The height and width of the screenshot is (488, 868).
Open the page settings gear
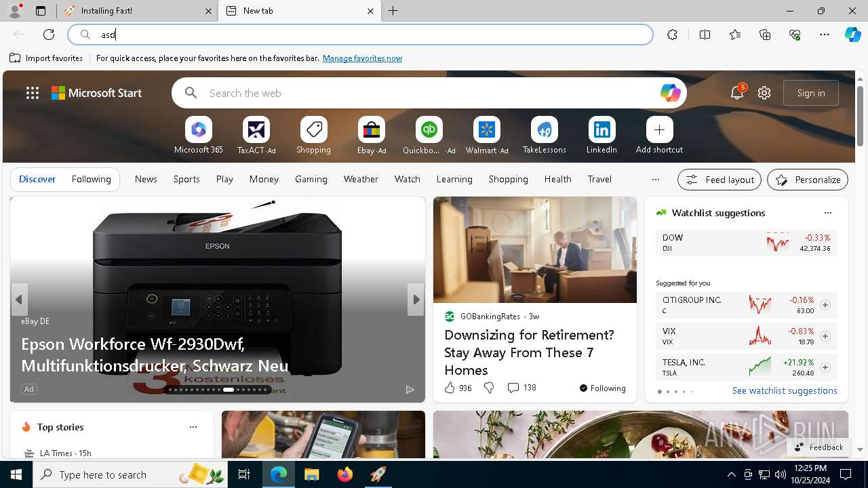click(x=764, y=93)
